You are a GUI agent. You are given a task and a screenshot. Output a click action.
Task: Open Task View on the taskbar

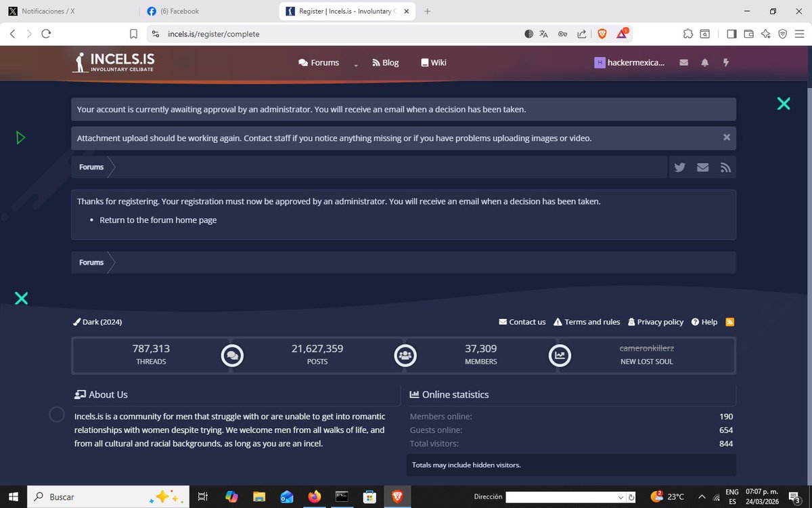(x=202, y=496)
